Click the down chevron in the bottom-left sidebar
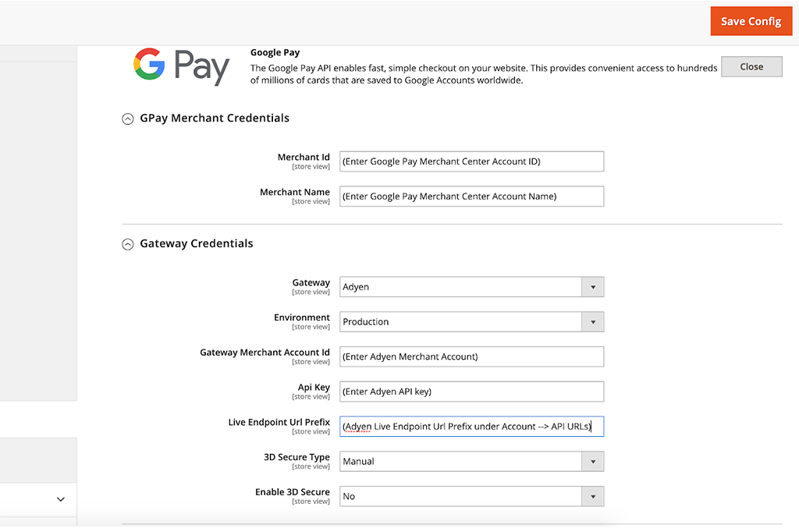799x532 pixels. 60,498
